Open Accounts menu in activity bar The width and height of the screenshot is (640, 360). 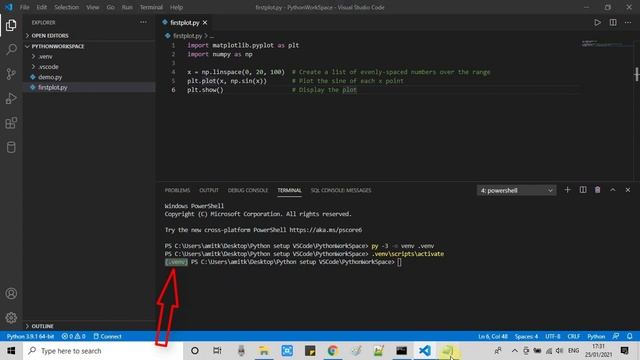click(11, 293)
